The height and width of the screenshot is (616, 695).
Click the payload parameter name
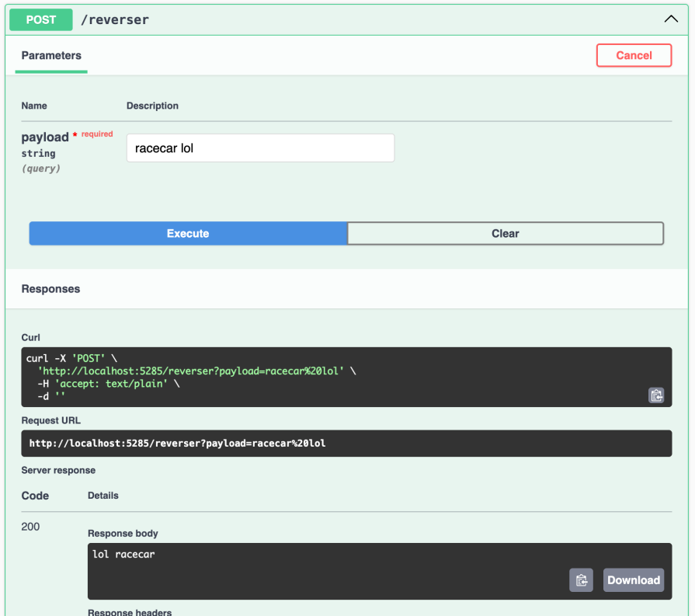click(x=45, y=137)
